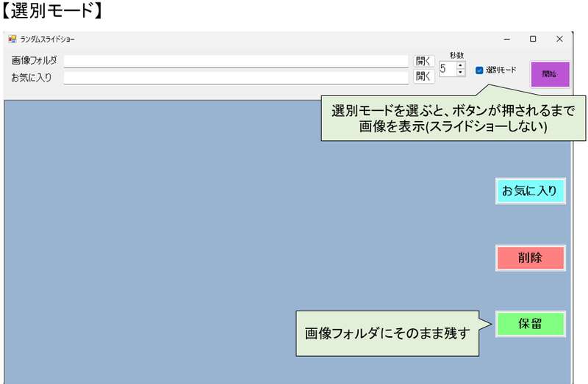Minimize the ランダムスライドショー window

507,39
